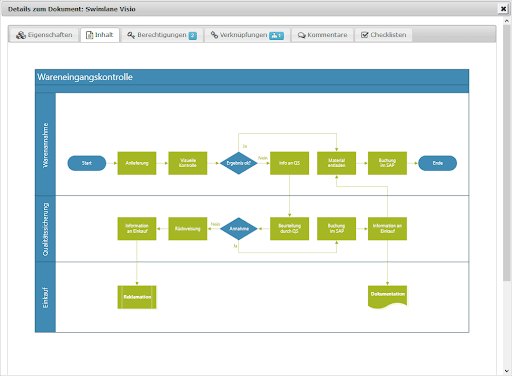Screen dimensions: 512x376
Task: Click the Wareneingangskontrolle diagram title
Action: [x=85, y=77]
